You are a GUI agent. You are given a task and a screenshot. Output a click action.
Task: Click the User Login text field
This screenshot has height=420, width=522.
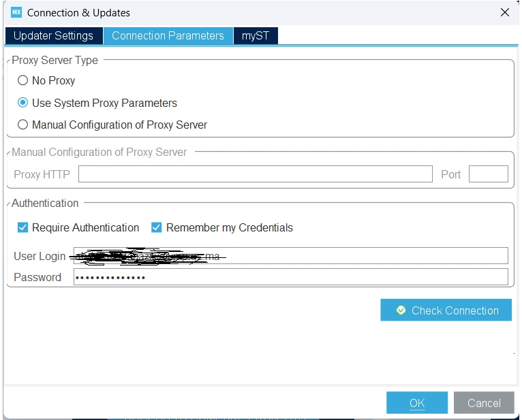point(290,256)
